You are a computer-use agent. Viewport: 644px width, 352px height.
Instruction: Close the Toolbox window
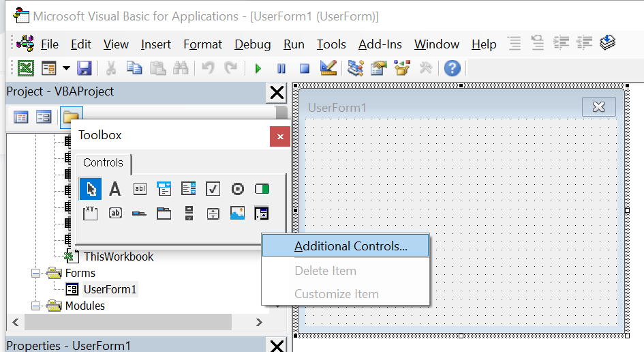tap(280, 136)
